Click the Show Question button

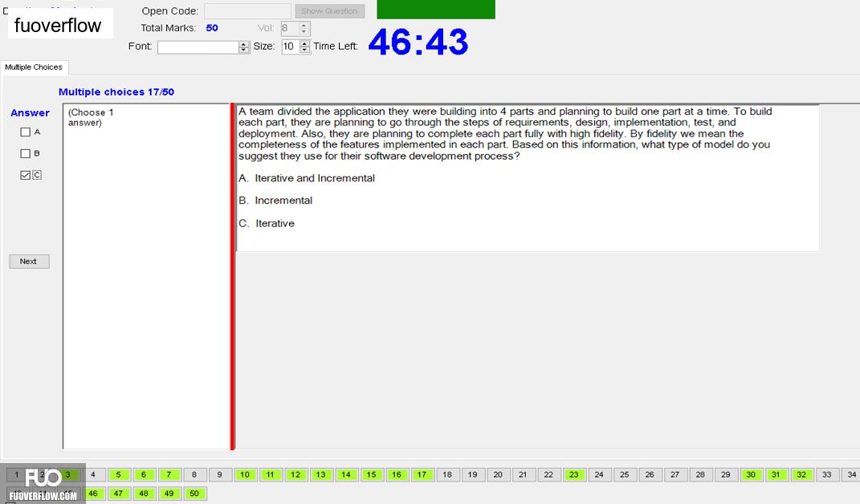click(x=330, y=11)
